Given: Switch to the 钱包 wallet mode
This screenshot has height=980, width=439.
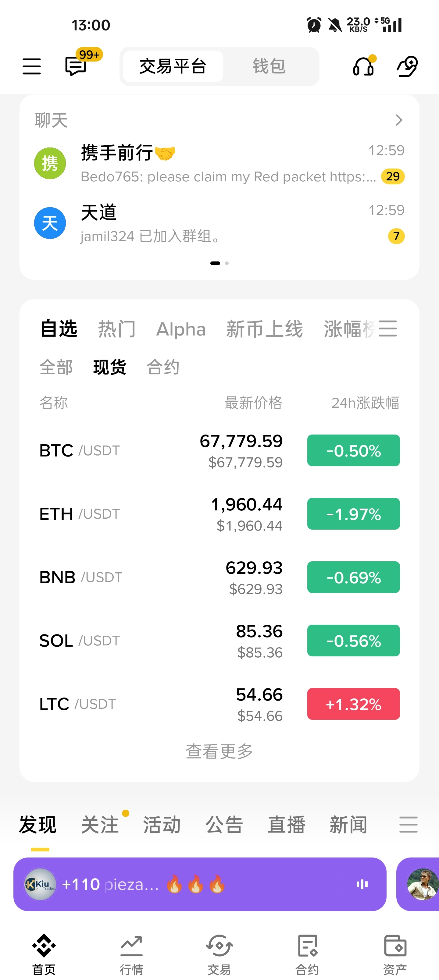Looking at the screenshot, I should coord(269,66).
